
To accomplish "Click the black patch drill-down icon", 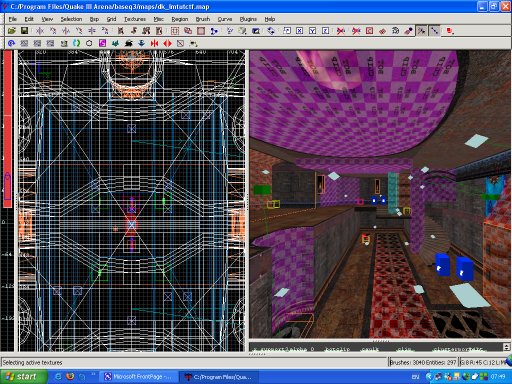I will pyautogui.click(x=395, y=31).
